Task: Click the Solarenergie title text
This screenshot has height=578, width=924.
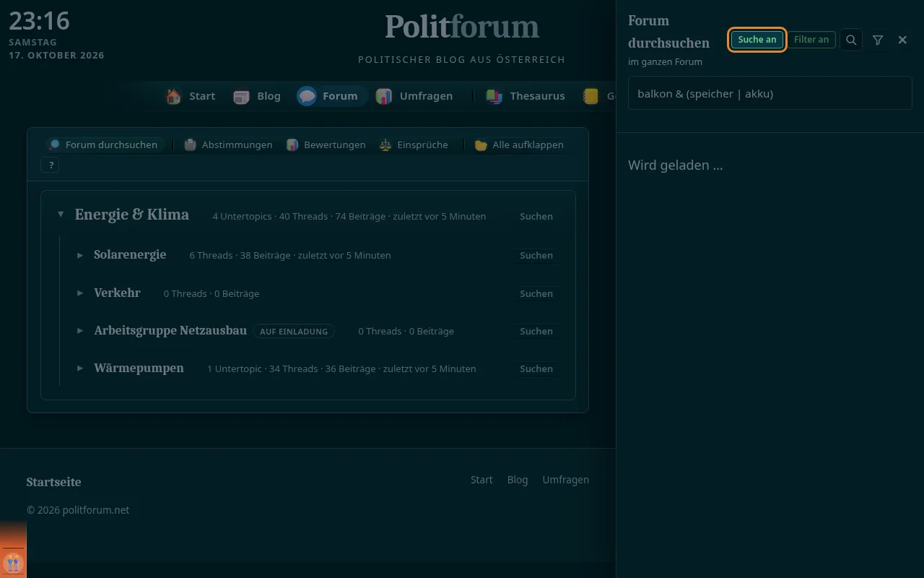Action: point(130,254)
